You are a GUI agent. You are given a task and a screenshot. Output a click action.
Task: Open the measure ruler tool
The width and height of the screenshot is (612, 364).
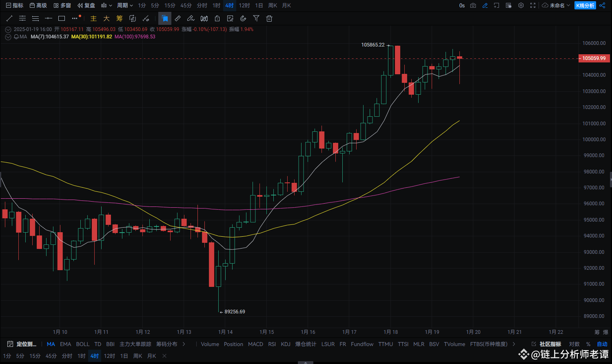pyautogui.click(x=177, y=18)
